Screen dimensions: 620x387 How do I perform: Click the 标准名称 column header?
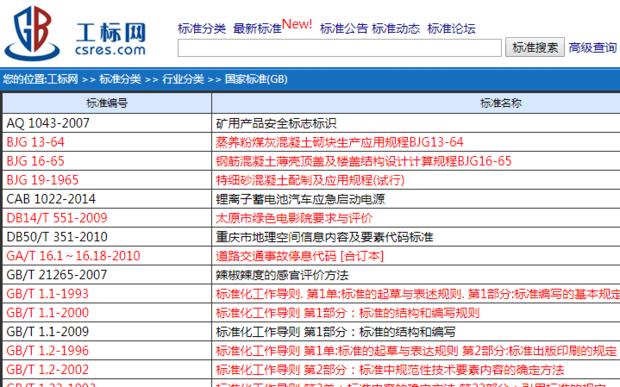pyautogui.click(x=501, y=103)
